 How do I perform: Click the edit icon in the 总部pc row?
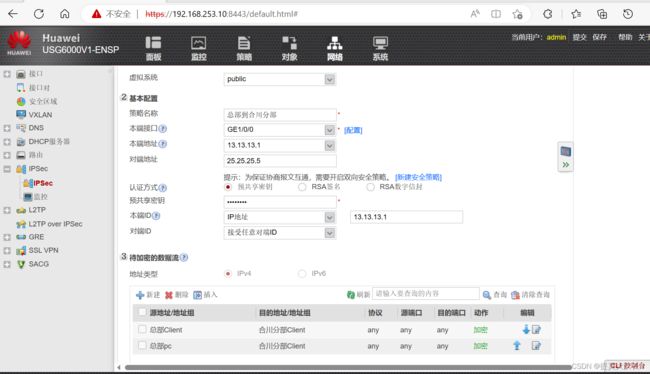pos(536,345)
